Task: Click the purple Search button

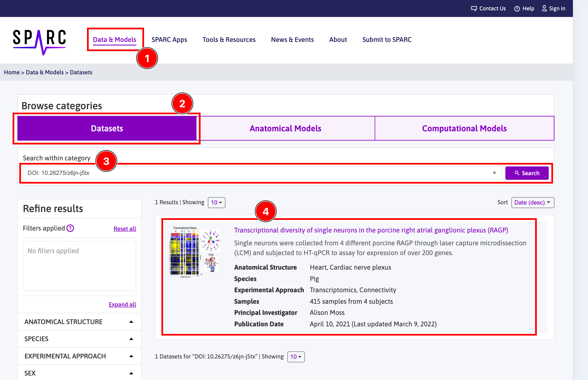Action: click(x=527, y=173)
